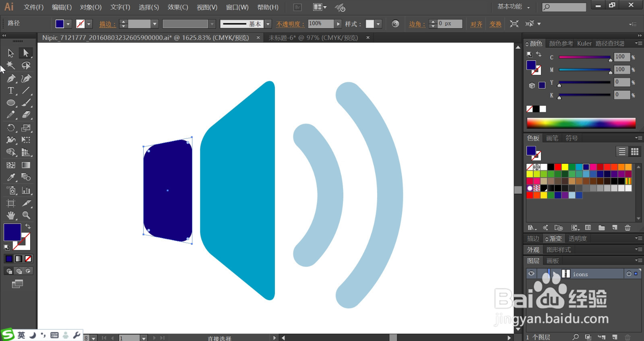Image resolution: width=644 pixels, height=341 pixels.
Task: Pick the yellow swatch in swatches panel
Action: click(565, 167)
